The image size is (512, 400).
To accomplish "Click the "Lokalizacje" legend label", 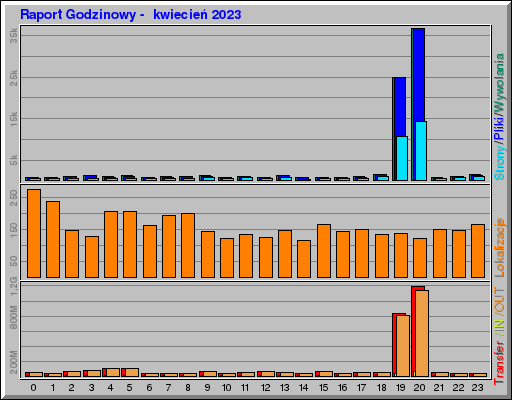I will (x=499, y=247).
